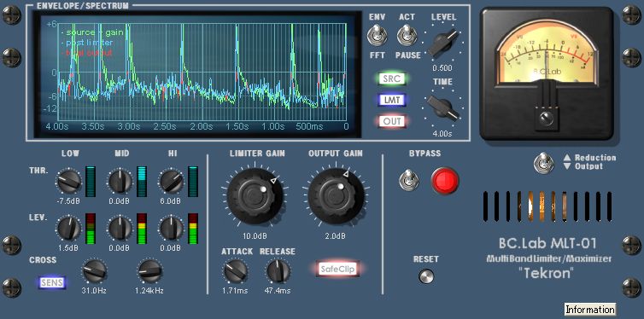Click the LIMITER GAIN large knob
This screenshot has width=644, height=319.
[x=255, y=196]
